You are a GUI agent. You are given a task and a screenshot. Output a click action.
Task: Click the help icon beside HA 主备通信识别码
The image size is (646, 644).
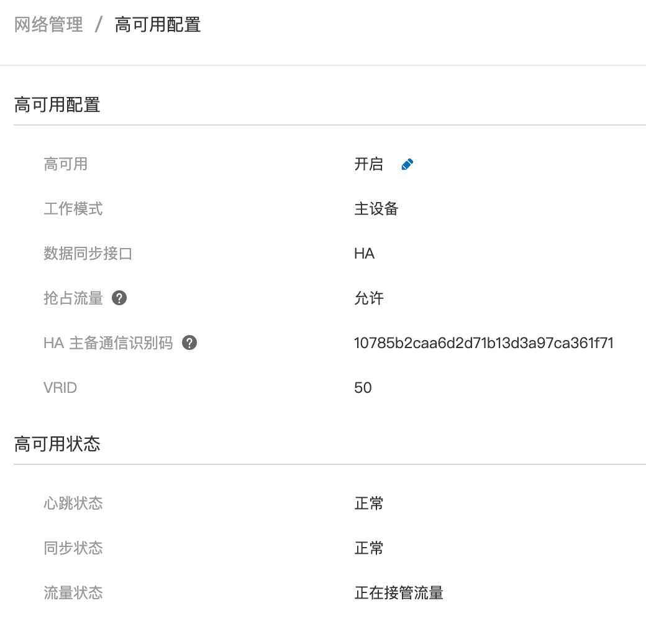coord(189,343)
